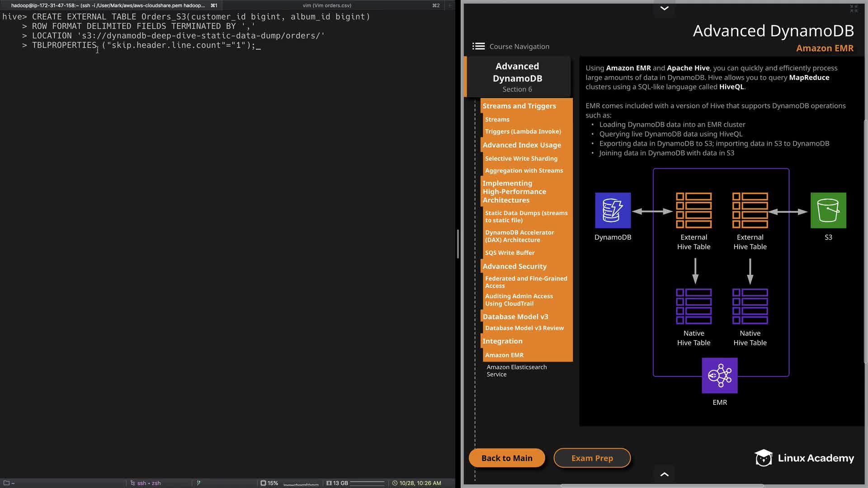The width and height of the screenshot is (868, 488).
Task: Click the DynamoDB icon in diagram
Action: (613, 211)
